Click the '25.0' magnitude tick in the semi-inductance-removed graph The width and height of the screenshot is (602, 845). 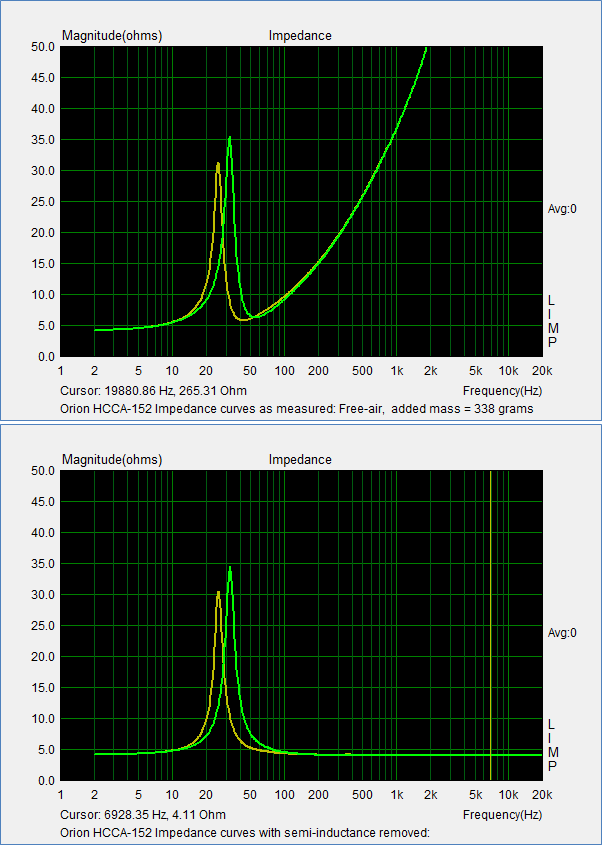pyautogui.click(x=44, y=626)
